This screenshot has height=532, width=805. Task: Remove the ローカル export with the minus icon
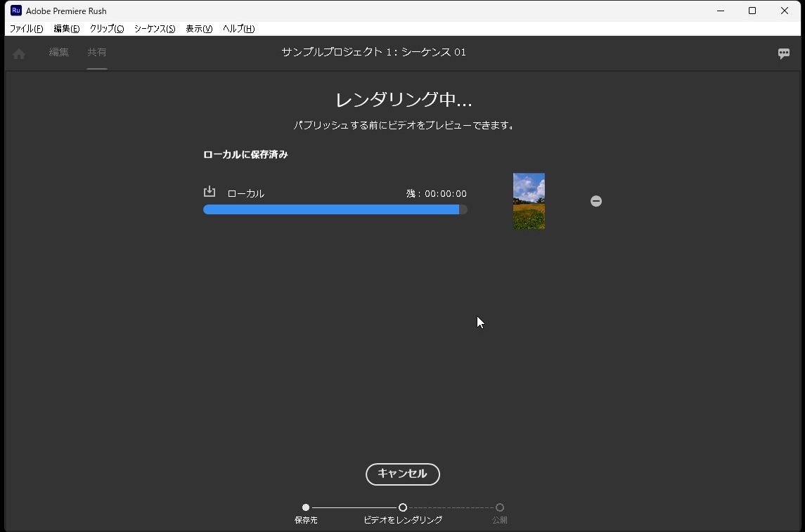pos(595,201)
